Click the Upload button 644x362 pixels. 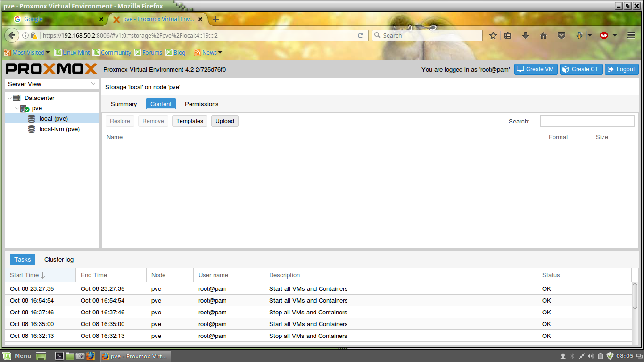pos(225,121)
